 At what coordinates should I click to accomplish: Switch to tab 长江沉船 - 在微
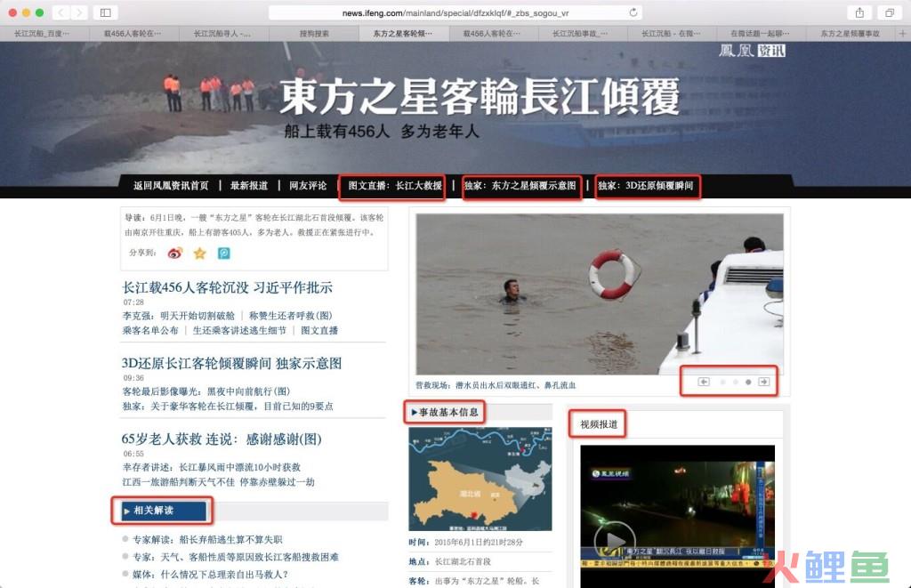click(x=671, y=34)
